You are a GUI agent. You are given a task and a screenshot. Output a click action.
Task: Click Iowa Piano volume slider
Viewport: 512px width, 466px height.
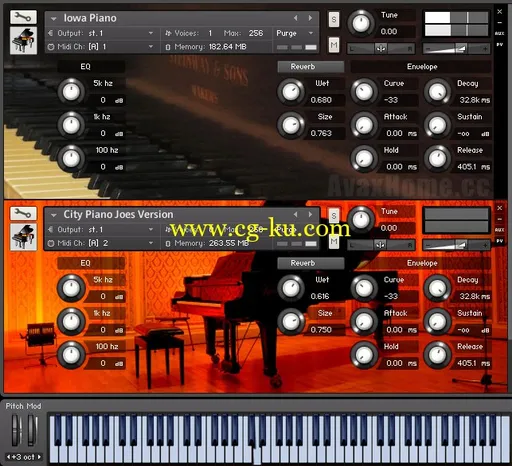click(x=456, y=49)
